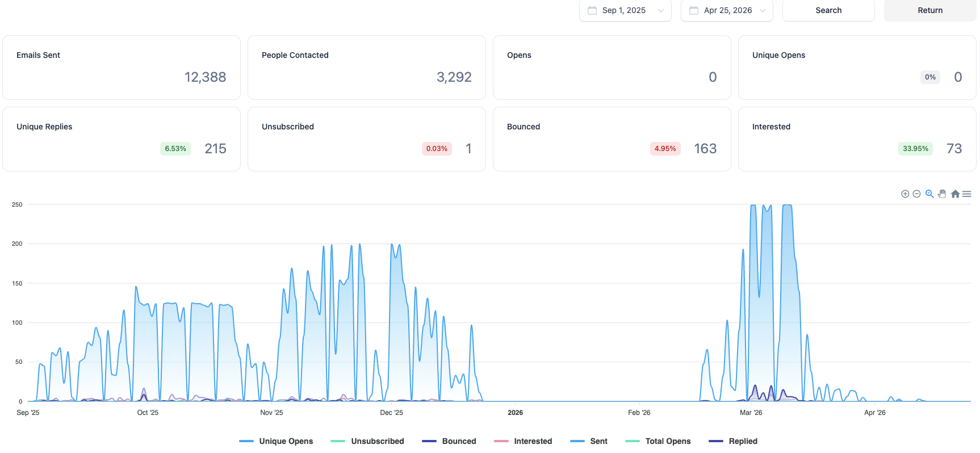Toggle Sent series in legend
The image size is (980, 453).
point(589,441)
